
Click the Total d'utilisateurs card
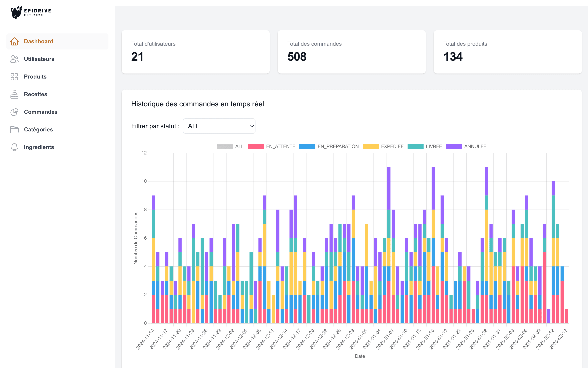click(195, 52)
